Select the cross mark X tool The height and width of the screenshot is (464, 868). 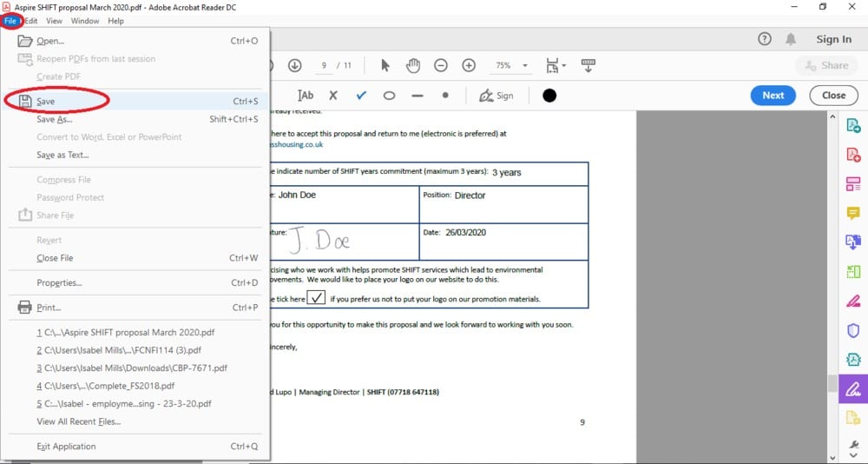click(332, 96)
